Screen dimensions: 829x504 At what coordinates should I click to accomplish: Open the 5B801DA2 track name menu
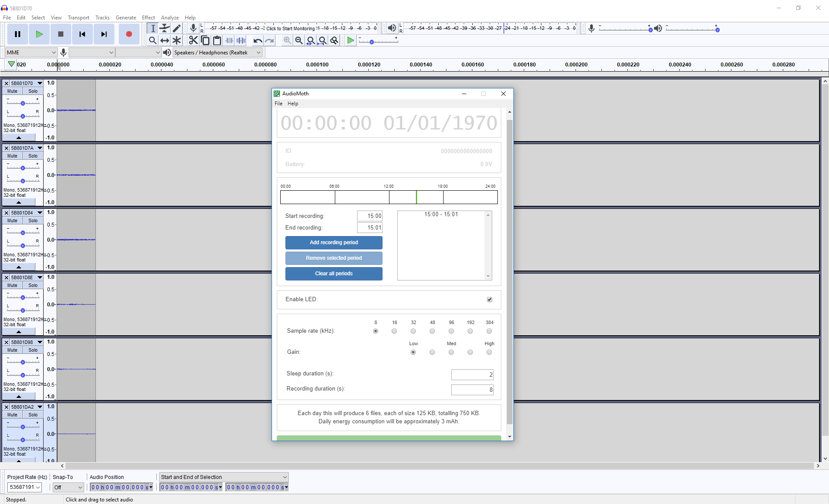click(27, 407)
